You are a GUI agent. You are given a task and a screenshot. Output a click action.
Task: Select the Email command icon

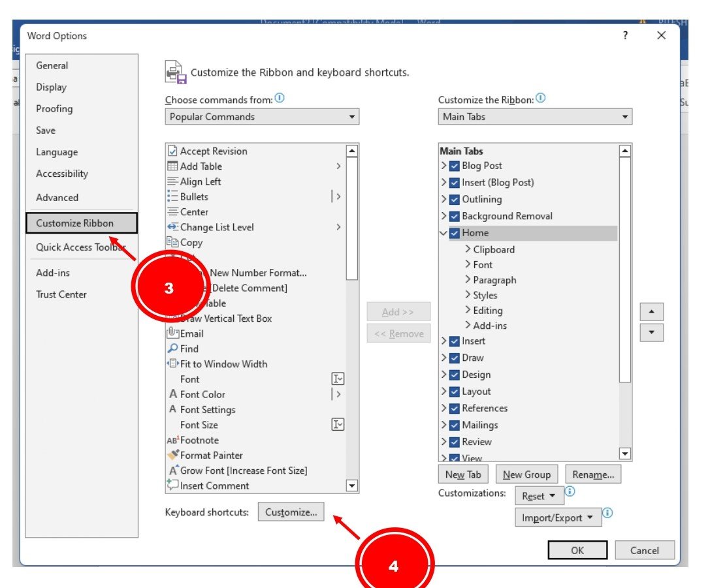[173, 333]
